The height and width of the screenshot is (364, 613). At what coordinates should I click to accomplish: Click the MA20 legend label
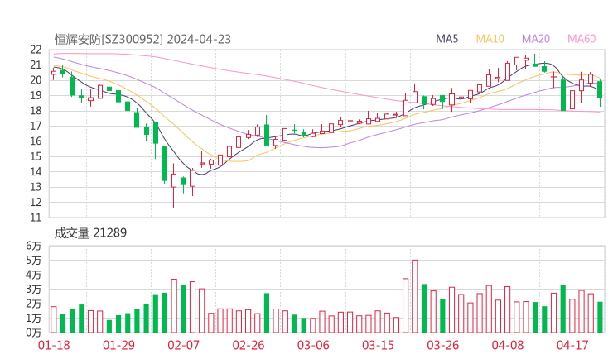pyautogui.click(x=536, y=39)
